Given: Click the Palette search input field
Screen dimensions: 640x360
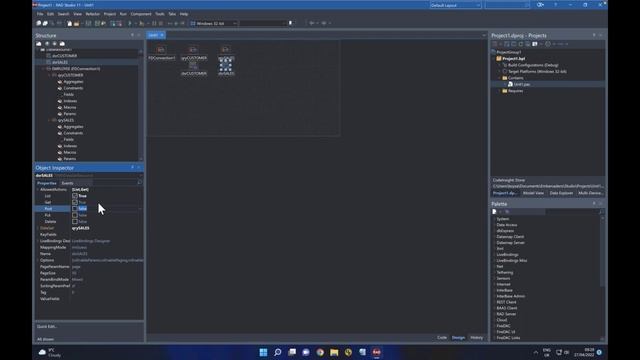Looking at the screenshot, I should [571, 212].
